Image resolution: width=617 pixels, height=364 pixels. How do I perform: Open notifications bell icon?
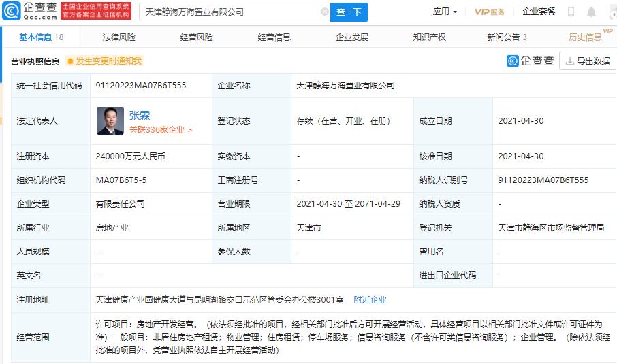591,12
